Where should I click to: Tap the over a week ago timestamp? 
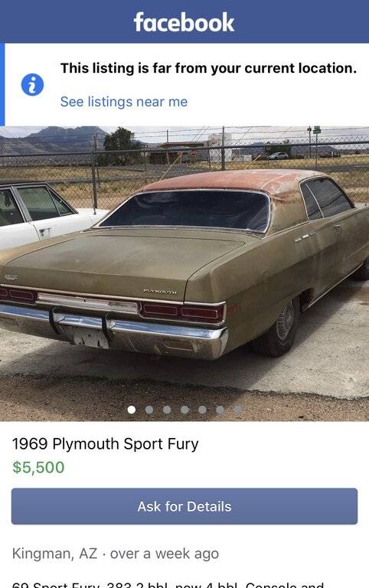(165, 554)
